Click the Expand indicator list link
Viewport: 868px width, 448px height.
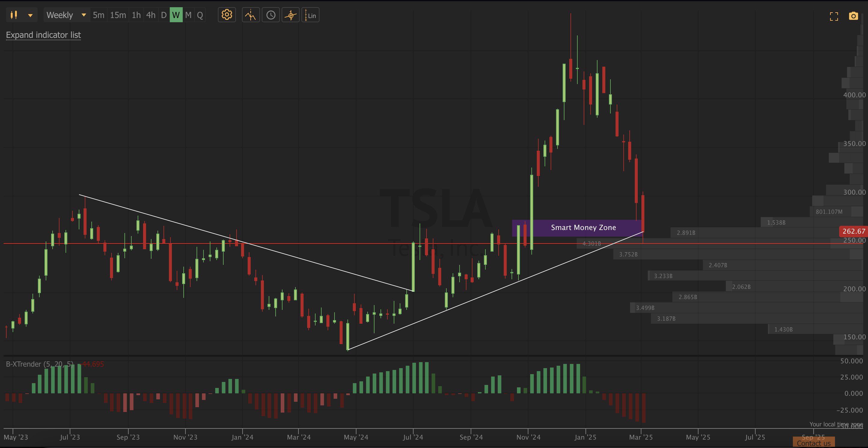[x=44, y=35]
